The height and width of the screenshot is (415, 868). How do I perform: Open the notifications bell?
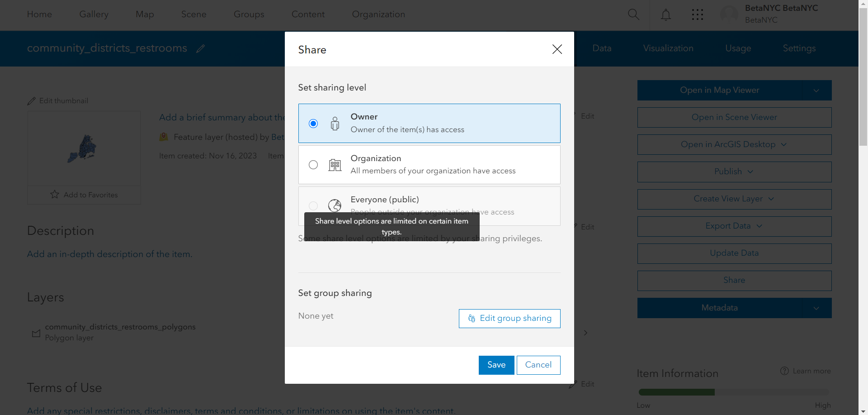tap(665, 14)
